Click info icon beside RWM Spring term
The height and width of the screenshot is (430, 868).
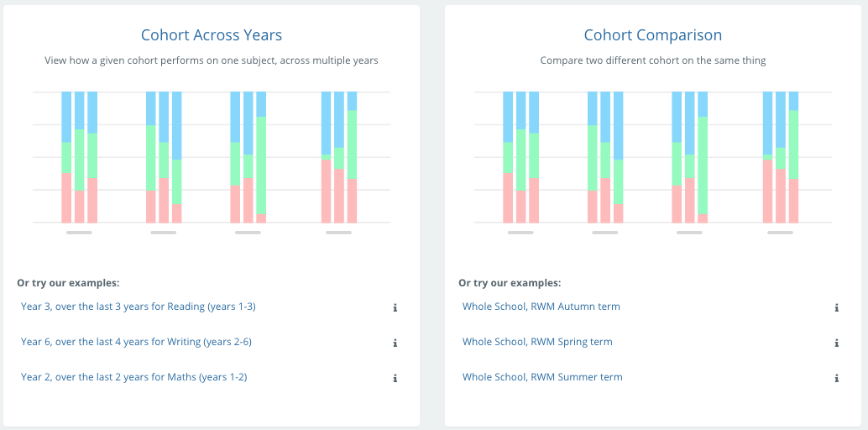click(836, 343)
